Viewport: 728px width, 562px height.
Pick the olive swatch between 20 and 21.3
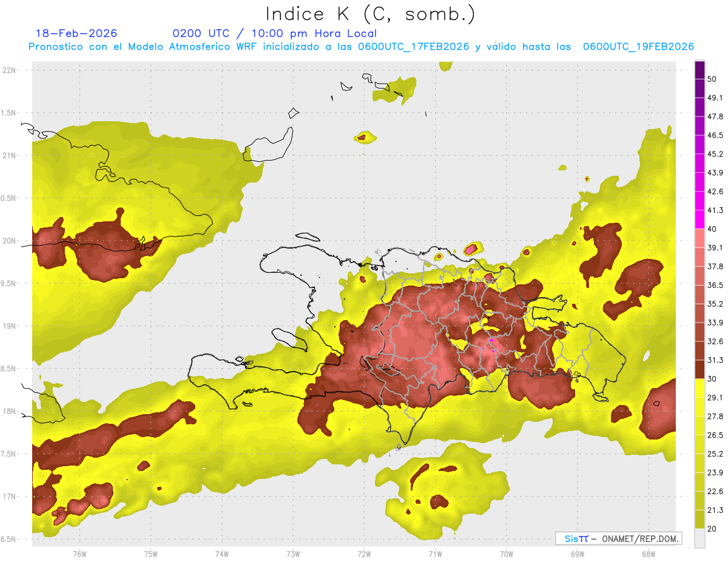click(700, 520)
